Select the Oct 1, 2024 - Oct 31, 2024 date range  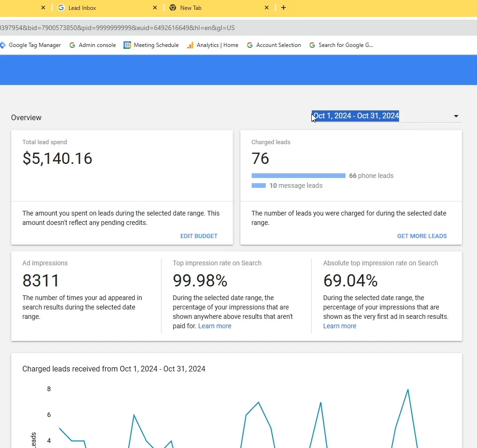click(355, 116)
